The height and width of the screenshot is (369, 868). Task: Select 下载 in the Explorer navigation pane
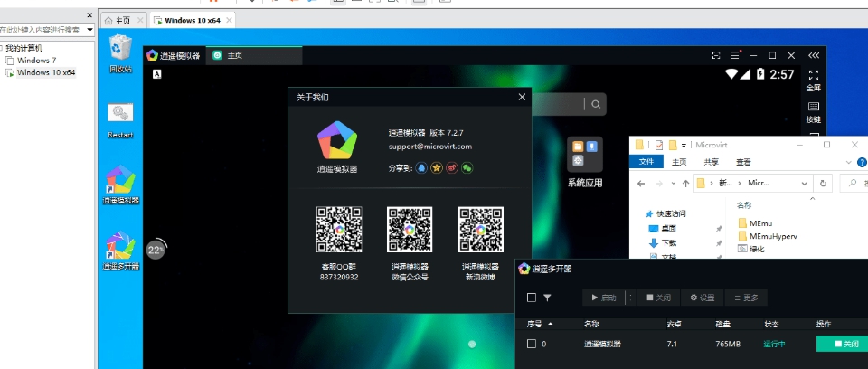coord(663,242)
